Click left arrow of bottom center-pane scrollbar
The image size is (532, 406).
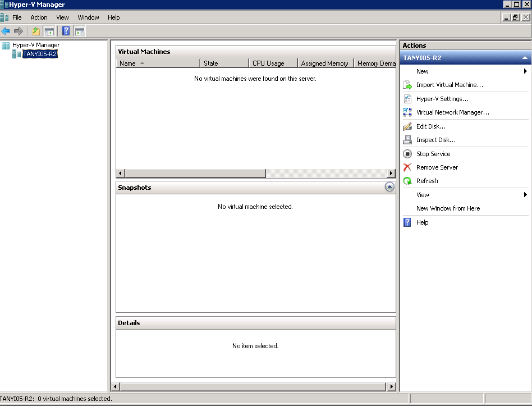point(115,387)
